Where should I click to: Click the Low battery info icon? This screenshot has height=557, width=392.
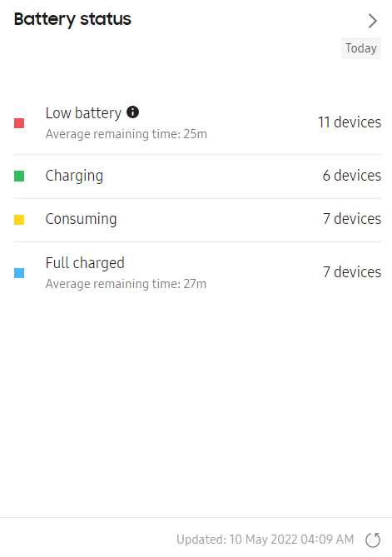(x=133, y=112)
